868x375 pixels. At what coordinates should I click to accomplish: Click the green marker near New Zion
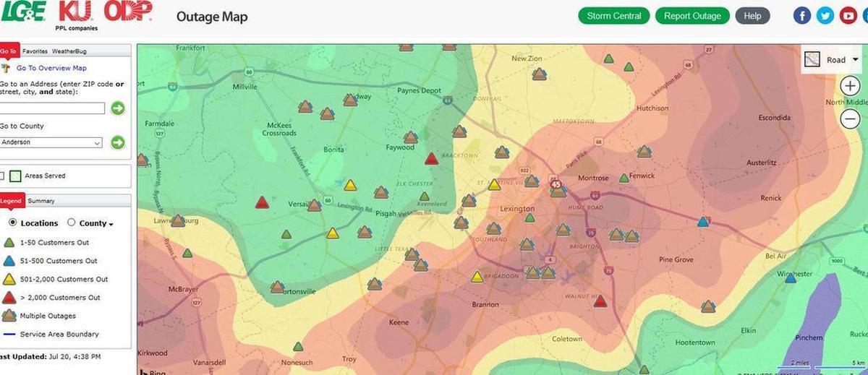pos(609,59)
